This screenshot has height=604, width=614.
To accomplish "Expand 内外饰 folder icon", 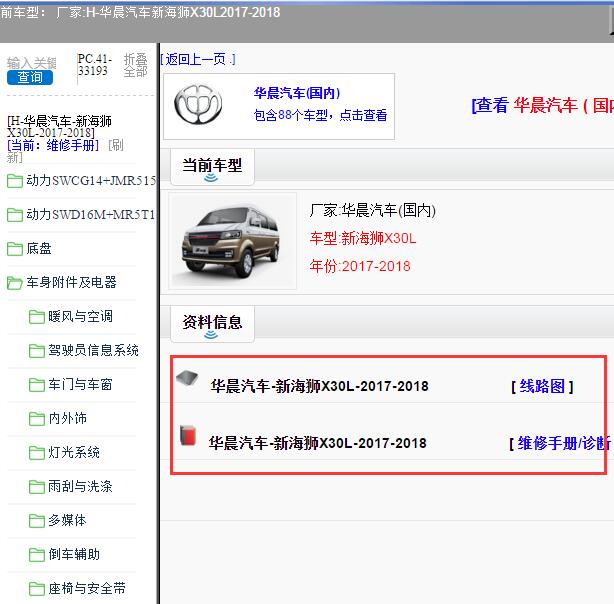I will pos(37,419).
